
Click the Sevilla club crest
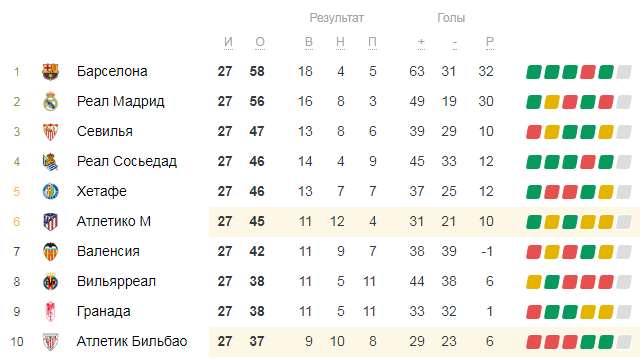pos(51,132)
